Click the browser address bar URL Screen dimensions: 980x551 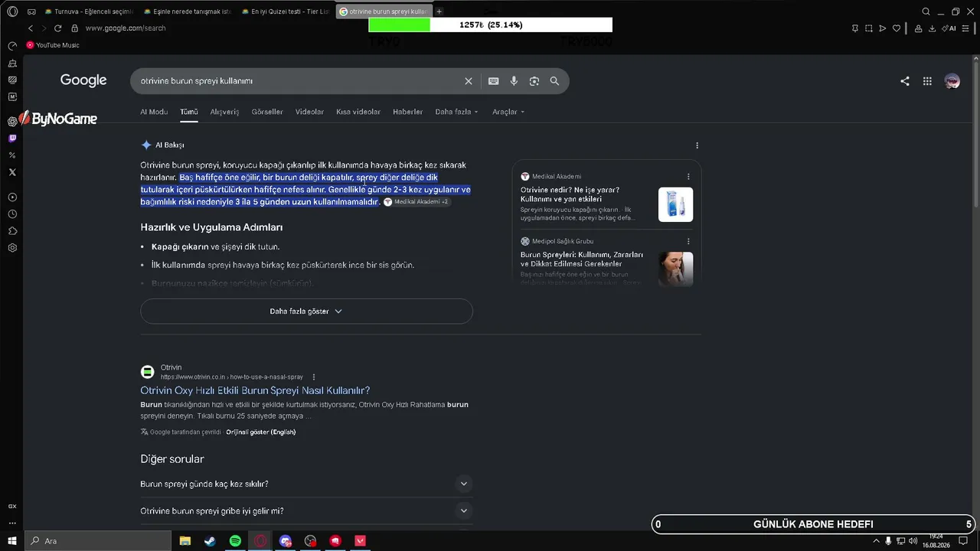click(126, 28)
